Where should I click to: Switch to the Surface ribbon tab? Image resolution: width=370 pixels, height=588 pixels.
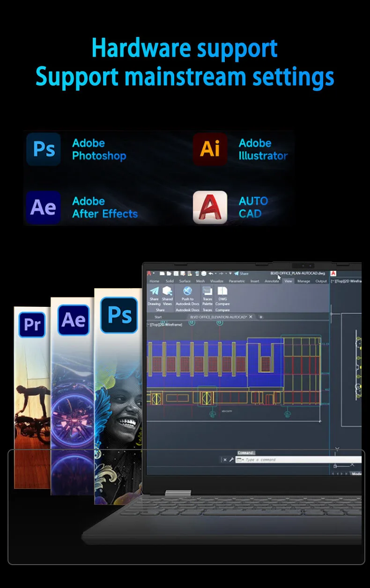(x=185, y=281)
